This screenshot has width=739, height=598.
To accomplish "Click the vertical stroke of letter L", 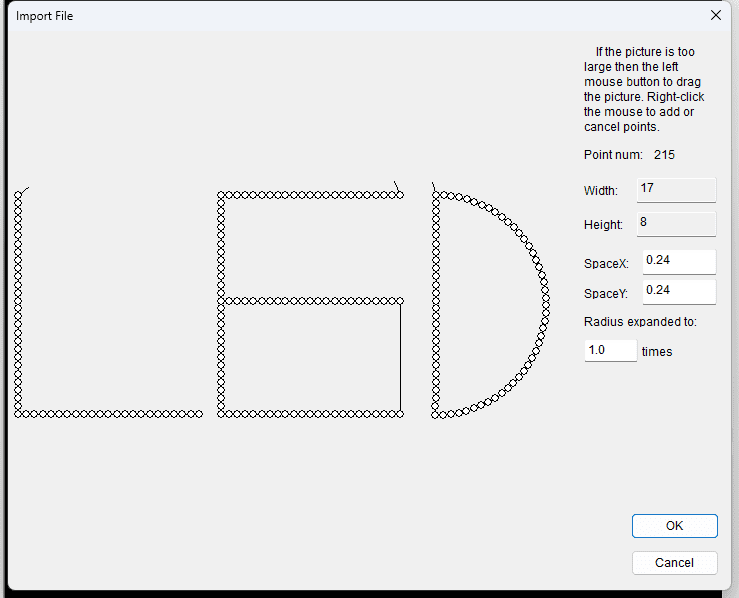I will point(18,300).
